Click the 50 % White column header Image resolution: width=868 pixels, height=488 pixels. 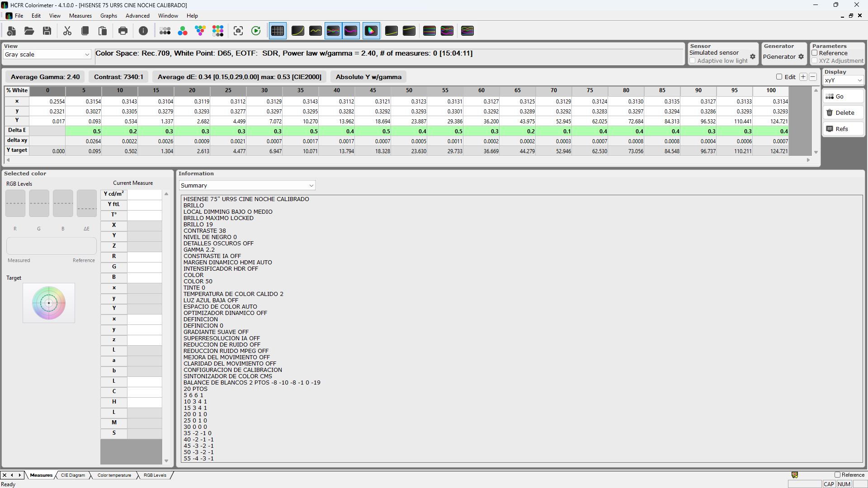pyautogui.click(x=409, y=90)
